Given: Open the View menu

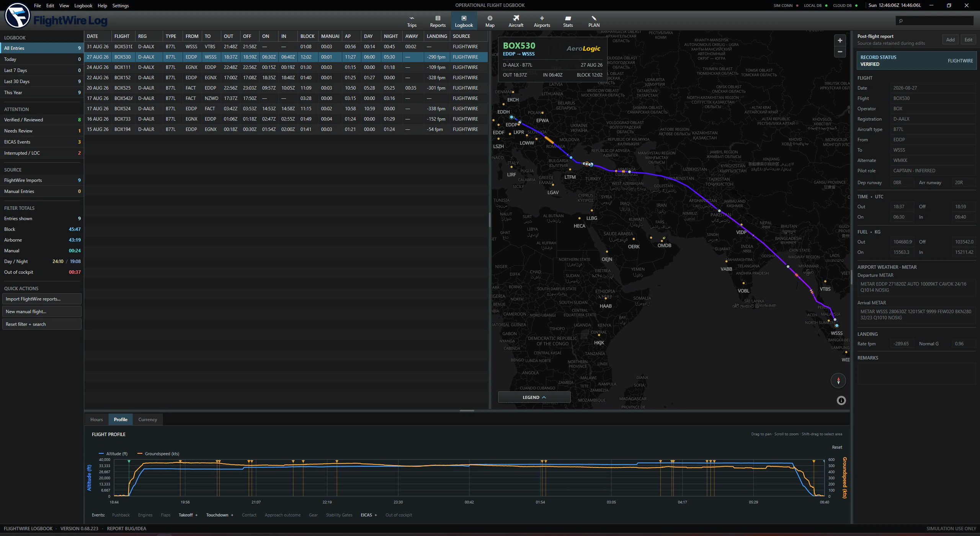Looking at the screenshot, I should pyautogui.click(x=64, y=5).
